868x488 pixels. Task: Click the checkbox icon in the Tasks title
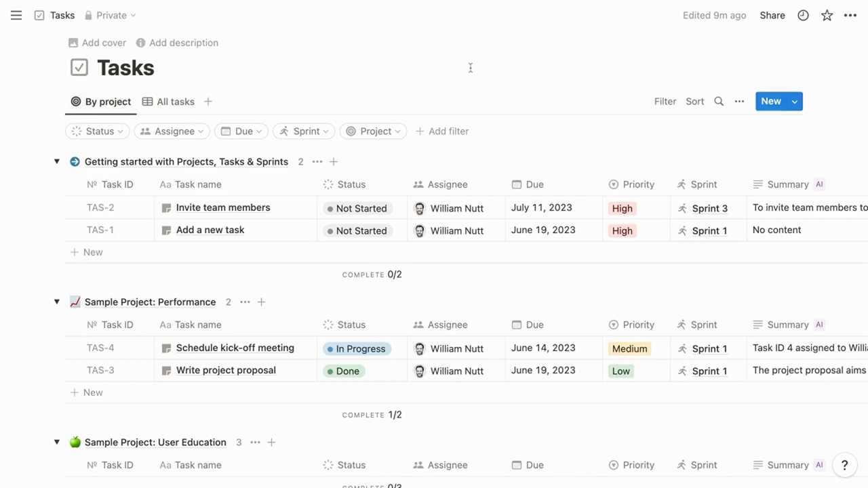(x=79, y=67)
